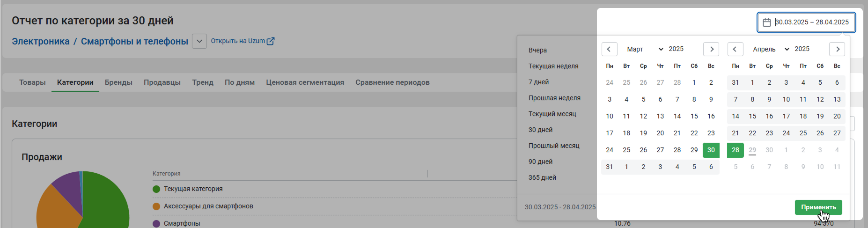Expand category chevron next to Смартфоны и телефоны

pos(199,41)
